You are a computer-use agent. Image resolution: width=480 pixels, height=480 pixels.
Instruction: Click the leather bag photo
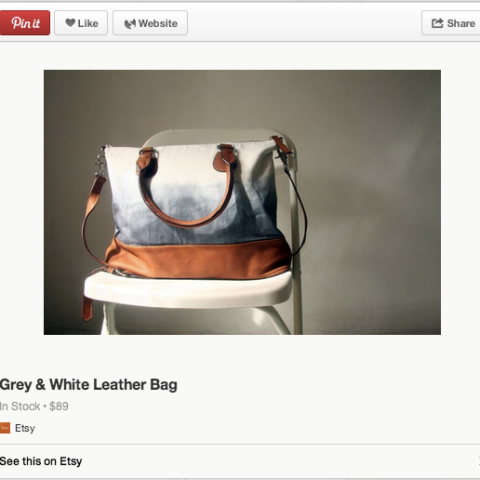tap(242, 202)
